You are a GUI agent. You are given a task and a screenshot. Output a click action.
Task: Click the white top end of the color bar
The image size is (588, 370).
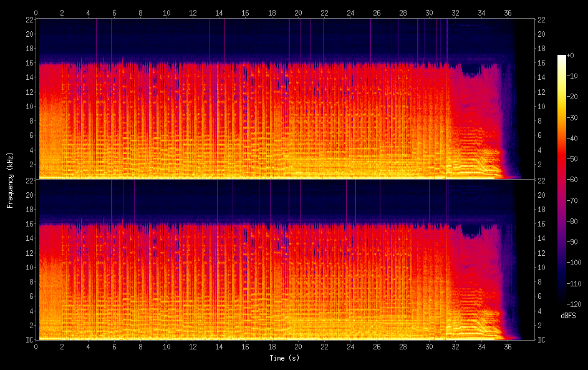[x=562, y=57]
